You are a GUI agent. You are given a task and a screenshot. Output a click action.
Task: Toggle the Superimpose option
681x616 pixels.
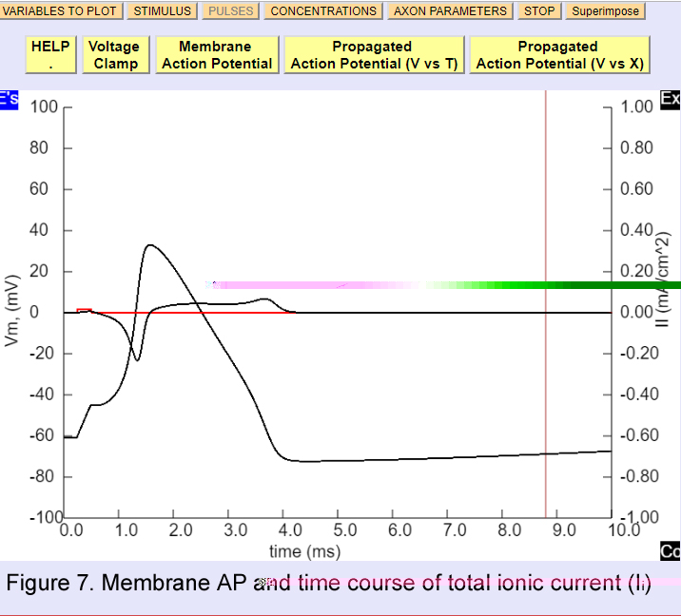(x=605, y=11)
